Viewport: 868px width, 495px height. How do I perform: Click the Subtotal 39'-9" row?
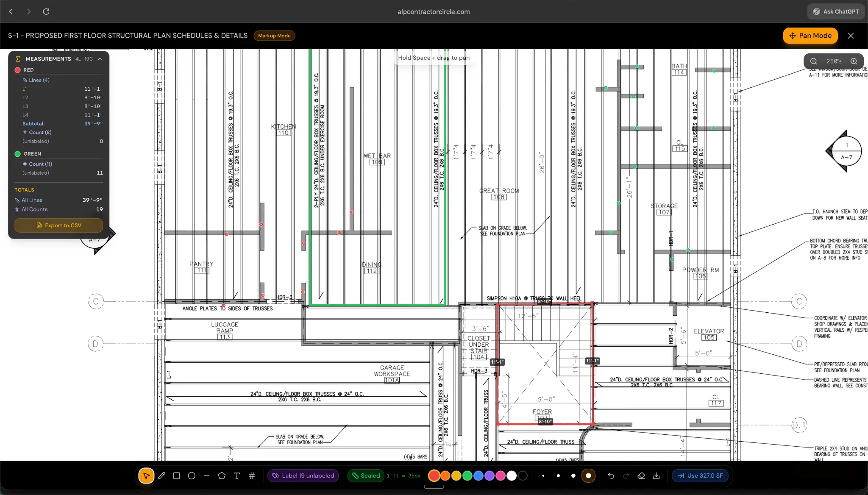pos(62,124)
